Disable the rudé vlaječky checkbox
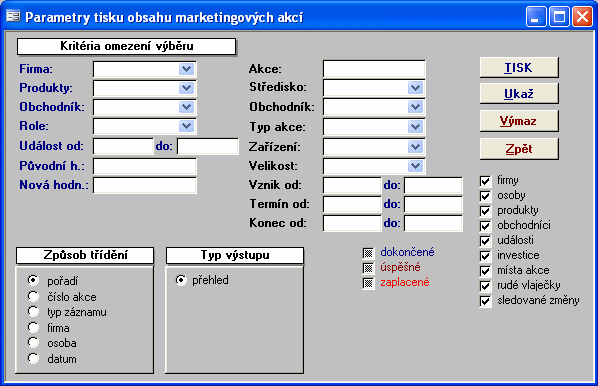598x386 pixels. point(485,286)
